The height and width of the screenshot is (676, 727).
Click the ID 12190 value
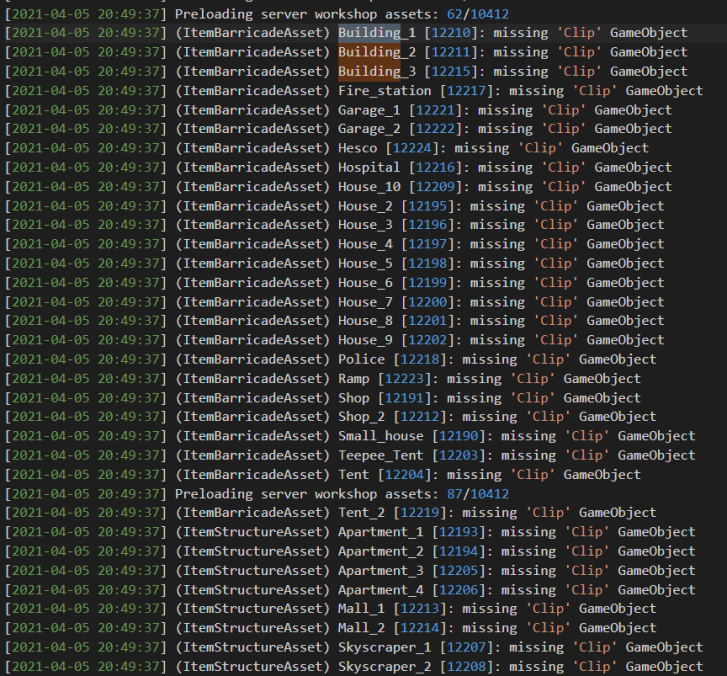459,436
